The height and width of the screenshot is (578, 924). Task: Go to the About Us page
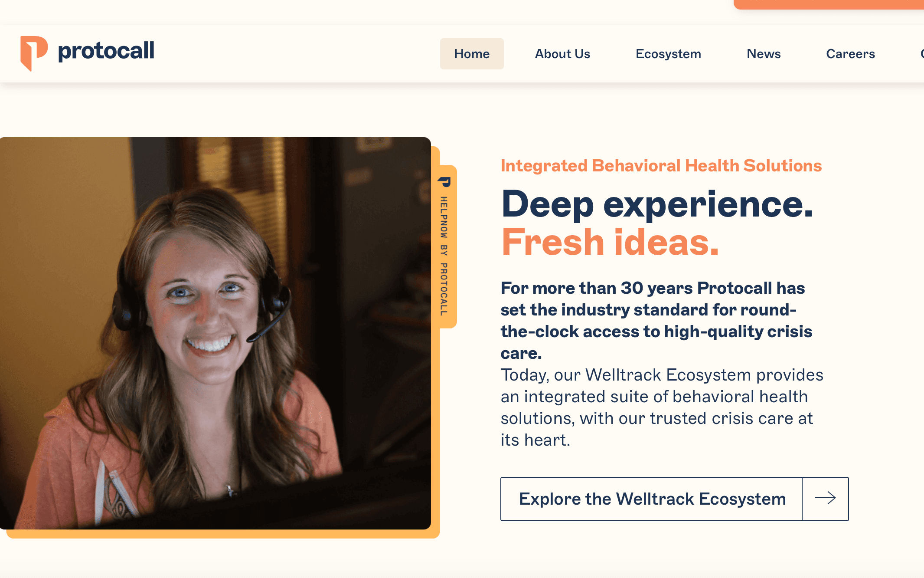click(x=562, y=54)
